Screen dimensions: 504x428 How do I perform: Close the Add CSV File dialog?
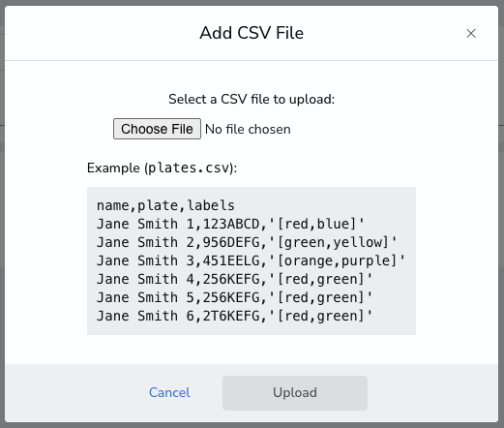[471, 33]
